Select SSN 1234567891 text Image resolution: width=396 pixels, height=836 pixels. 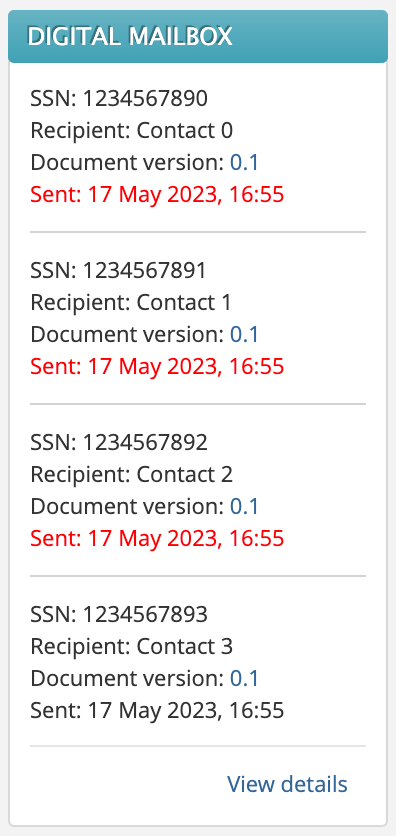point(119,270)
